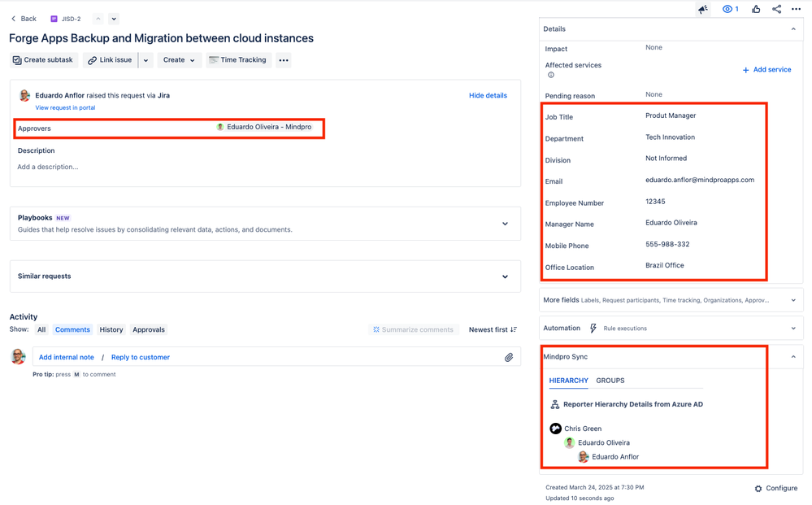The image size is (812, 505).
Task: Select the History activity tab
Action: point(111,330)
